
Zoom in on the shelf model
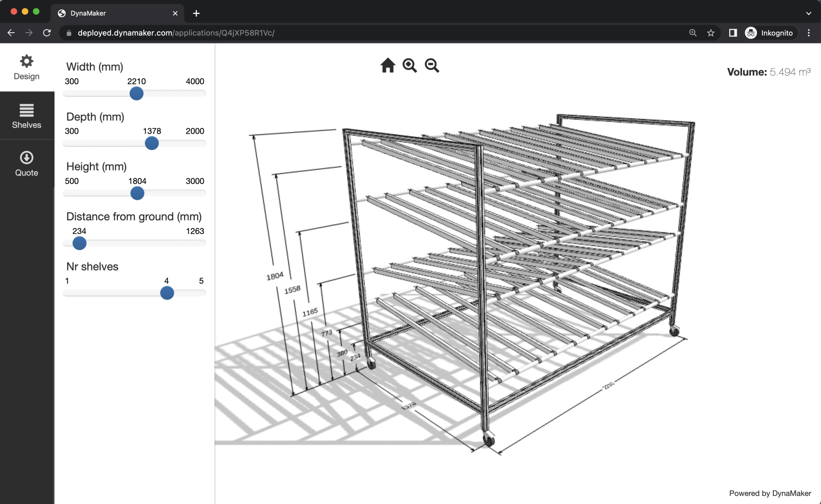(x=409, y=65)
